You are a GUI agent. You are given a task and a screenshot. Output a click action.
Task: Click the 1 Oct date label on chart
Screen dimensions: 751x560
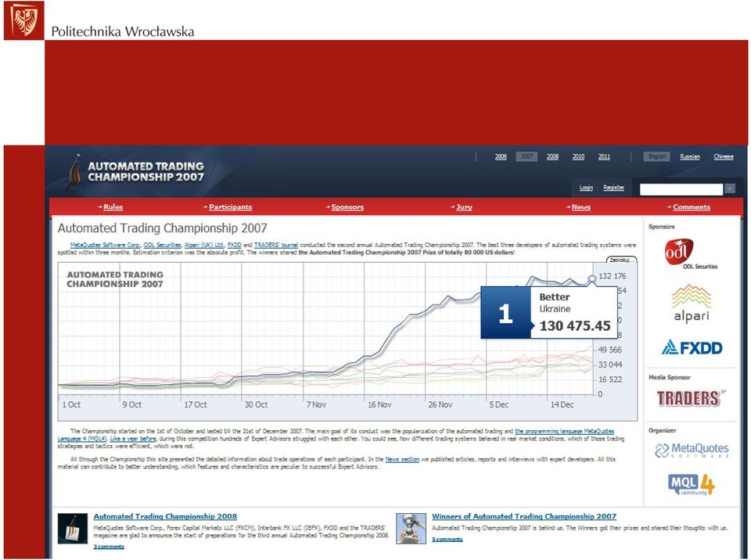tap(71, 404)
